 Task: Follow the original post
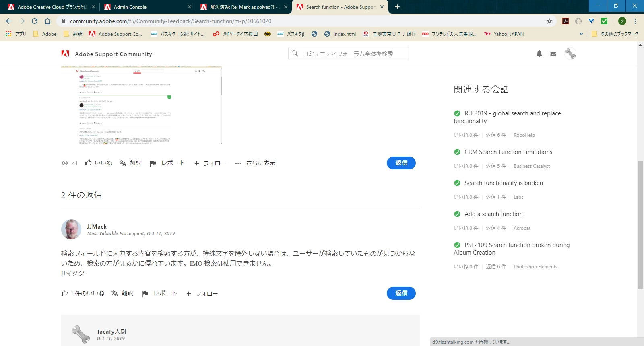pyautogui.click(x=210, y=163)
